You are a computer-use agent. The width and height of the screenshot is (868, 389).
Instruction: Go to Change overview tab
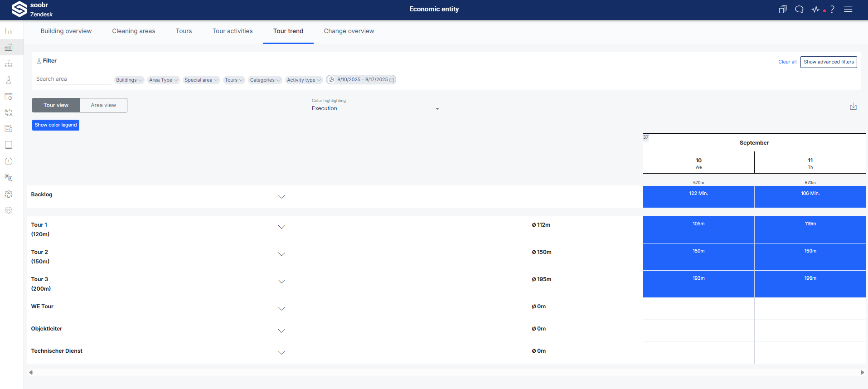pyautogui.click(x=349, y=31)
